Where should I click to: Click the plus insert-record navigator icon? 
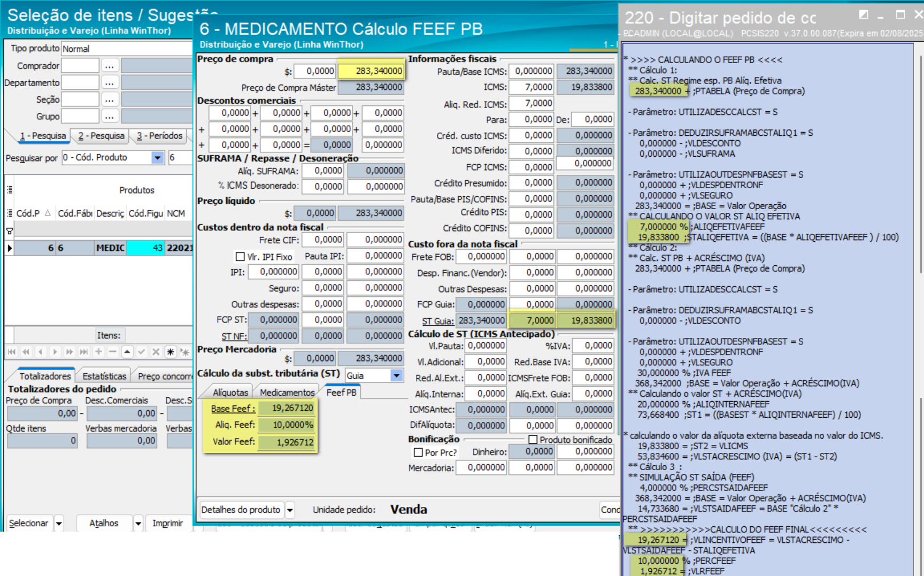point(98,352)
